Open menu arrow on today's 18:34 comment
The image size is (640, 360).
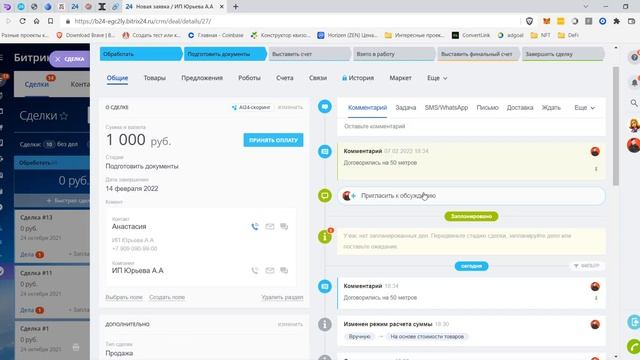pos(596,298)
